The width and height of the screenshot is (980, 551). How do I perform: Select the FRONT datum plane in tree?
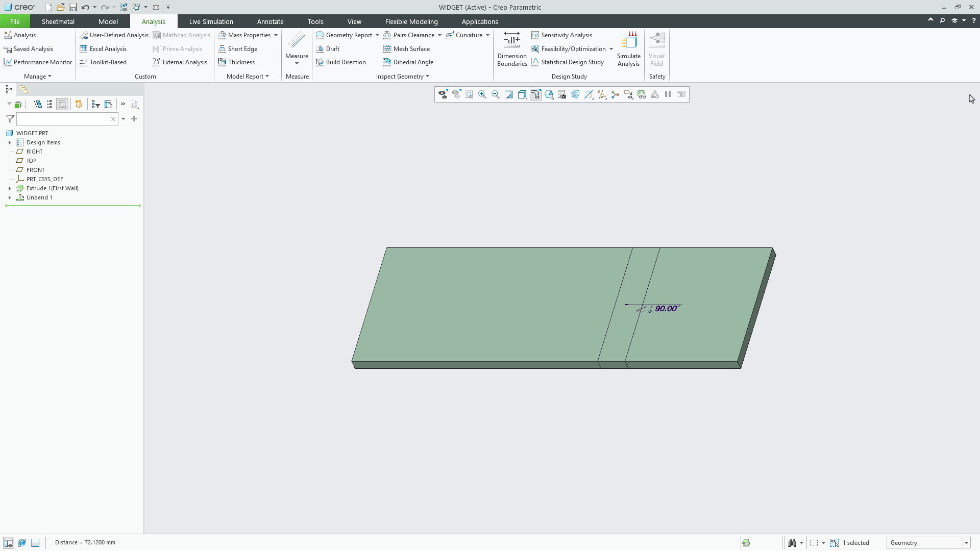point(31,170)
